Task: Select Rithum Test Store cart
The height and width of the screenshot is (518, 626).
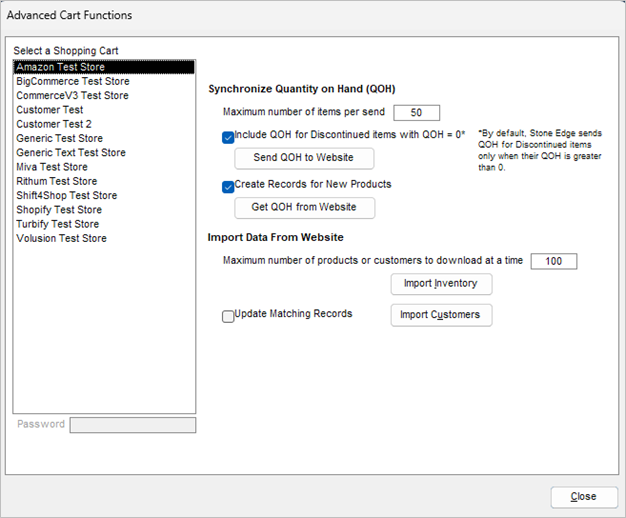Action: tap(104, 181)
